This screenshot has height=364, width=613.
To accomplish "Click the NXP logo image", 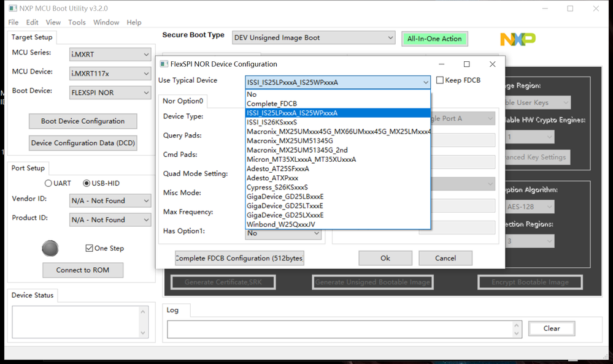I will coord(518,39).
